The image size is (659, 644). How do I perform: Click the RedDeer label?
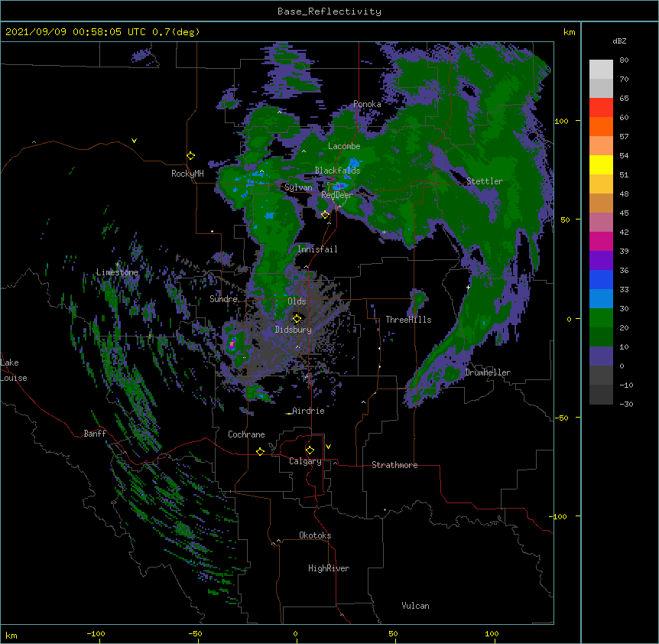click(x=337, y=195)
